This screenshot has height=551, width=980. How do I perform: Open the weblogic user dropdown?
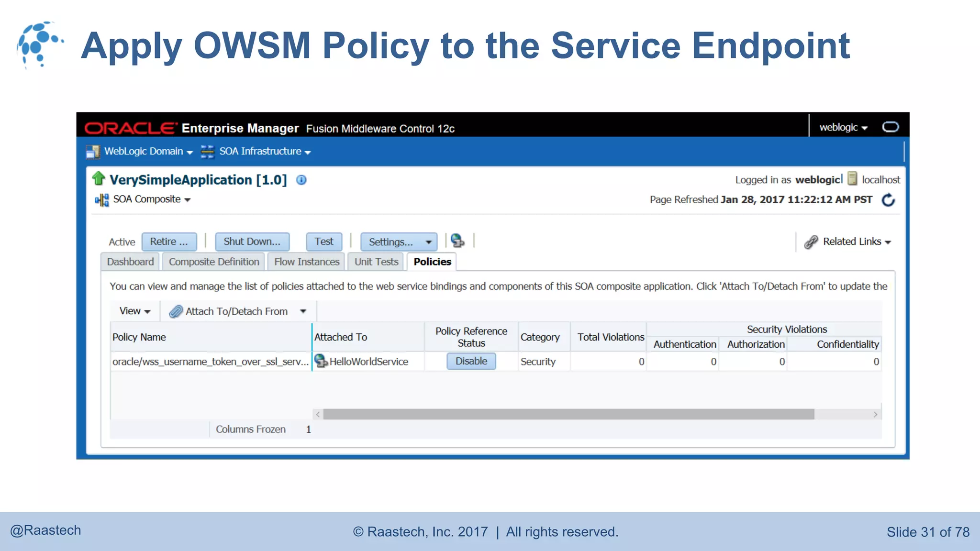843,127
